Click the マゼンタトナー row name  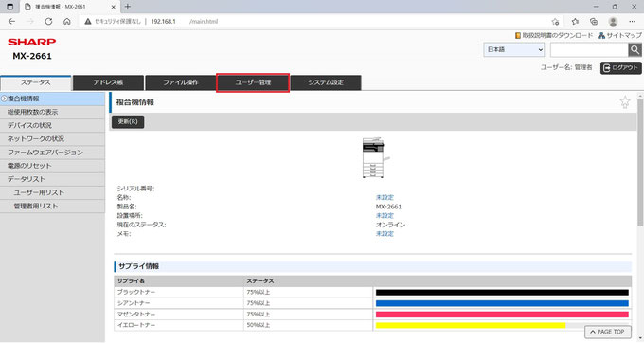pyautogui.click(x=136, y=315)
